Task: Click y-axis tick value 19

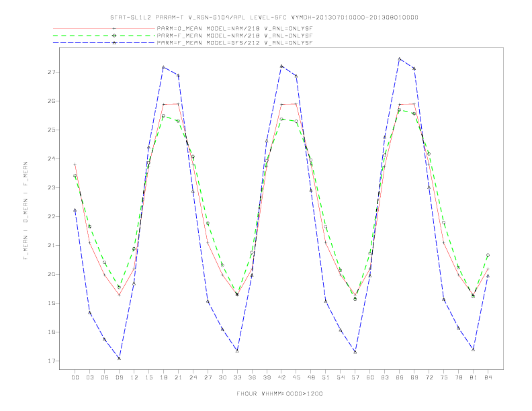Action: (x=51, y=303)
